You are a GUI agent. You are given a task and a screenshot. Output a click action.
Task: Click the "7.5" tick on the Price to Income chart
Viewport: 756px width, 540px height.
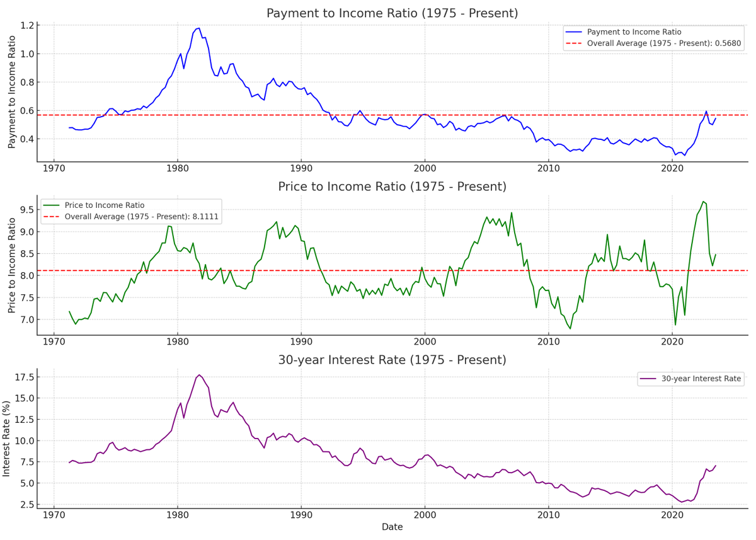click(26, 298)
